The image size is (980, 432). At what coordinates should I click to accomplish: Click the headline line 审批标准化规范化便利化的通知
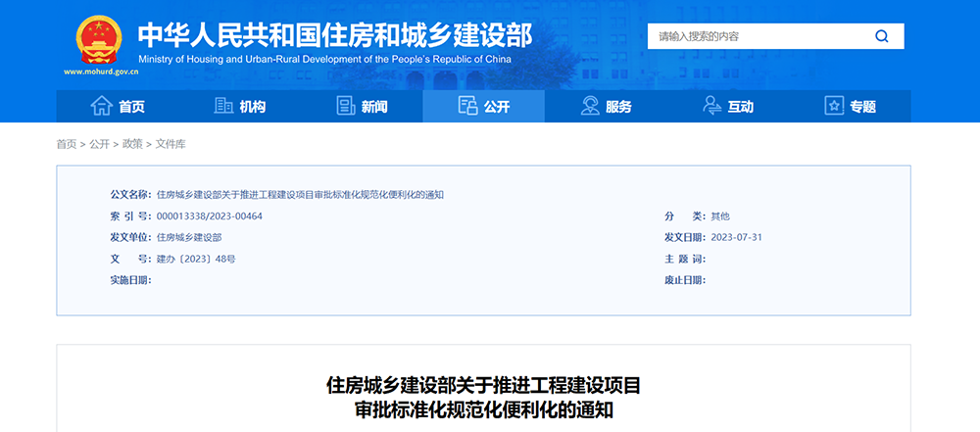pos(484,410)
